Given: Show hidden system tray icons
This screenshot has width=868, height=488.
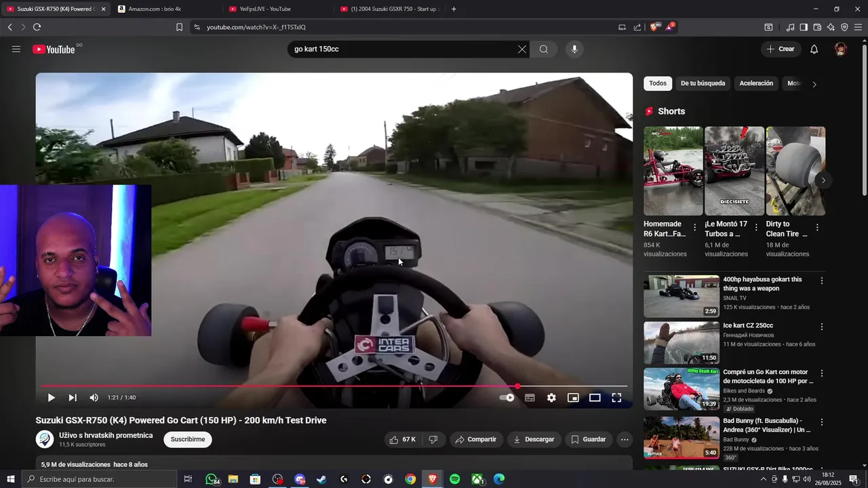Looking at the screenshot, I should point(763,479).
